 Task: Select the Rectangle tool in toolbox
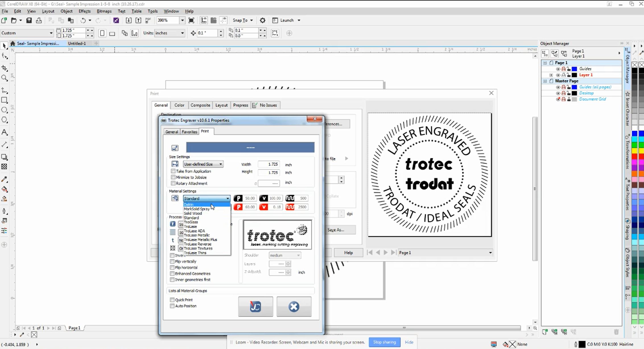click(4, 100)
